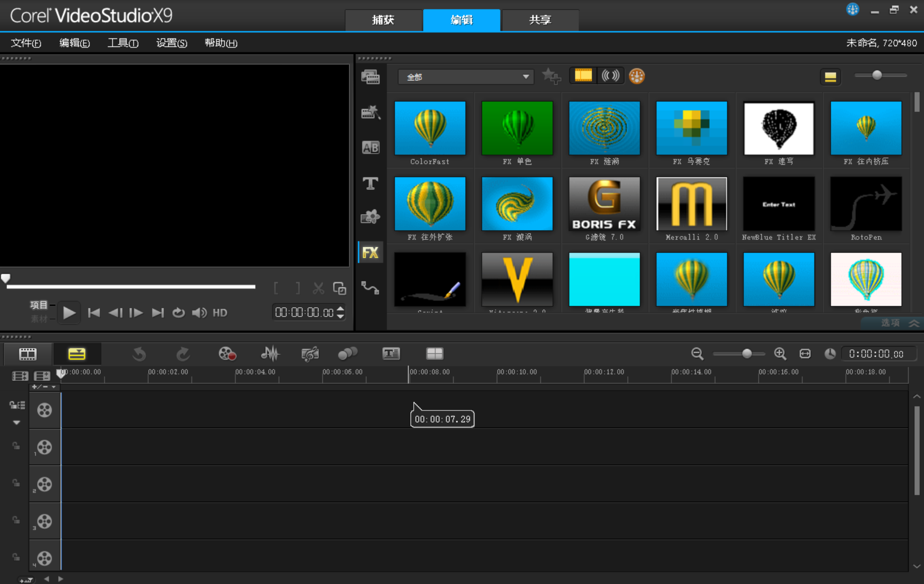
Task: Open the 全部 filter category dropdown
Action: [466, 77]
